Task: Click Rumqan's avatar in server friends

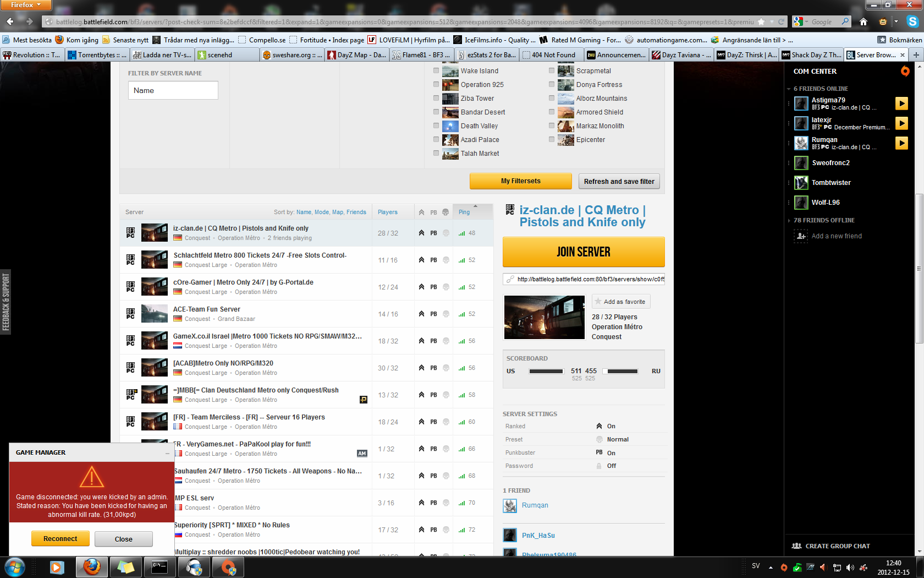Action: pos(510,505)
